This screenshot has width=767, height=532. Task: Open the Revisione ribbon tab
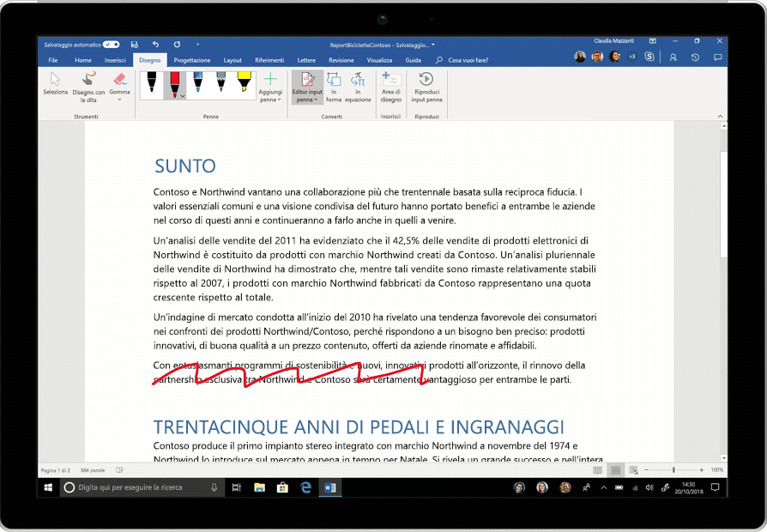[341, 60]
